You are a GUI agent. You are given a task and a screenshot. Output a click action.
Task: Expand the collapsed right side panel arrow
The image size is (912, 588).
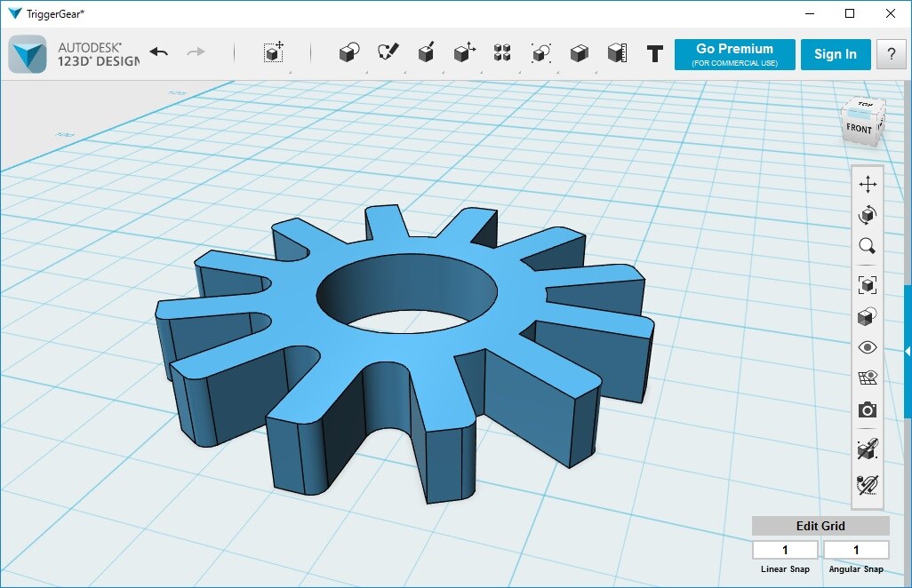908,352
